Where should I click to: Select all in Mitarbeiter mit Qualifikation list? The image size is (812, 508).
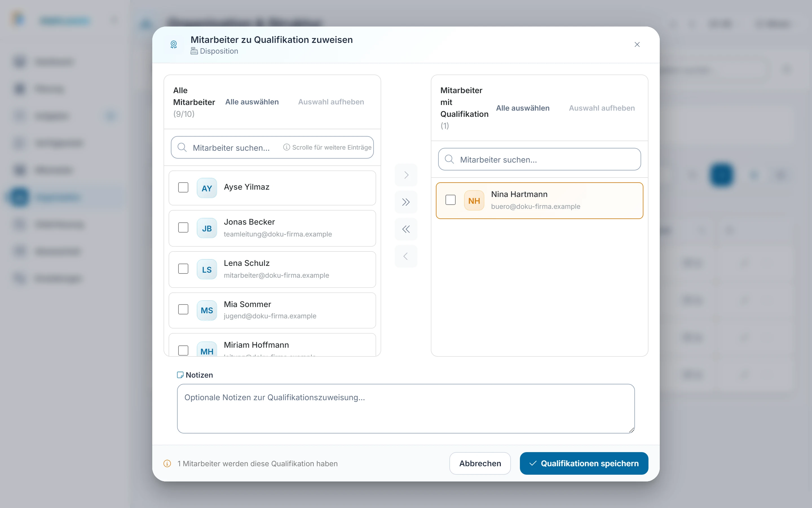click(523, 108)
